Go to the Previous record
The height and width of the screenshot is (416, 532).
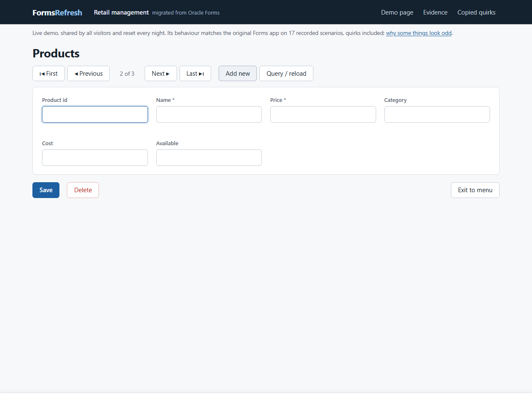point(89,74)
